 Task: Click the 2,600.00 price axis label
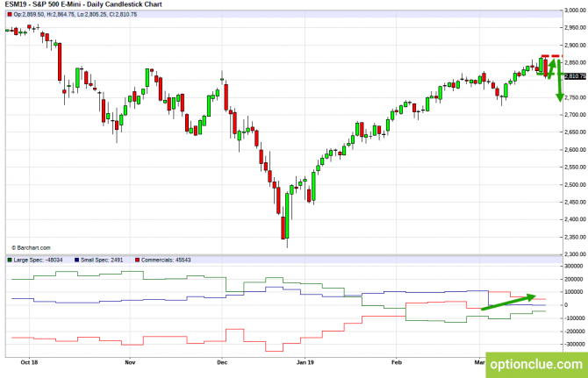pos(575,150)
